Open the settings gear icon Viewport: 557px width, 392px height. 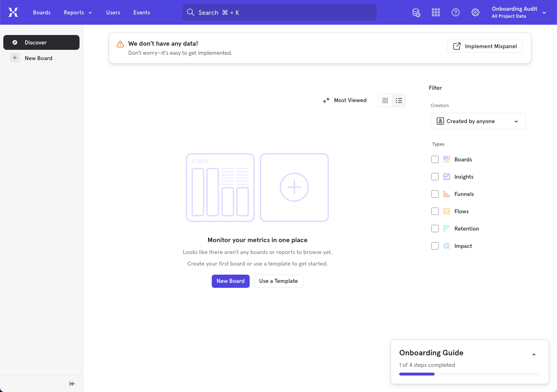pos(475,12)
